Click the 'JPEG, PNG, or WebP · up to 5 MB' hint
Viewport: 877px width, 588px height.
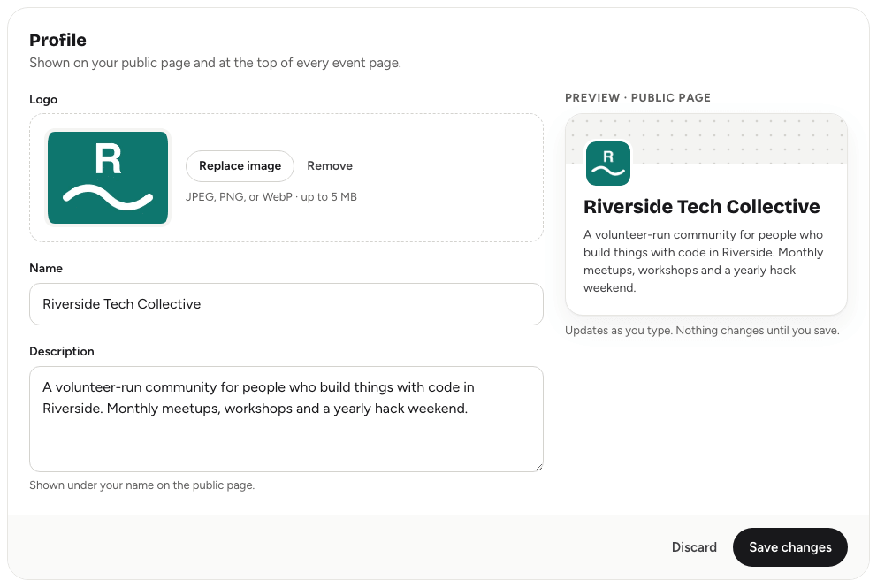pyautogui.click(x=271, y=197)
